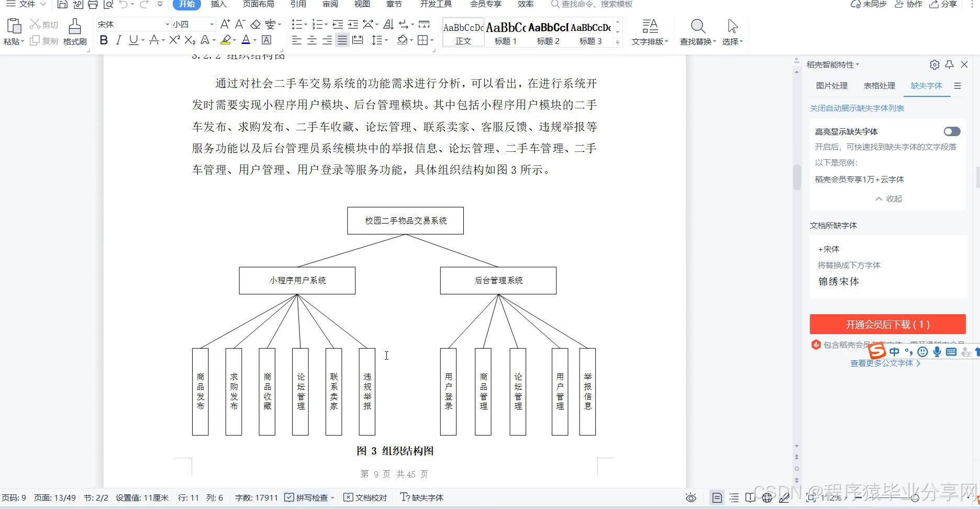Decrease font size with A- icon

click(x=240, y=24)
